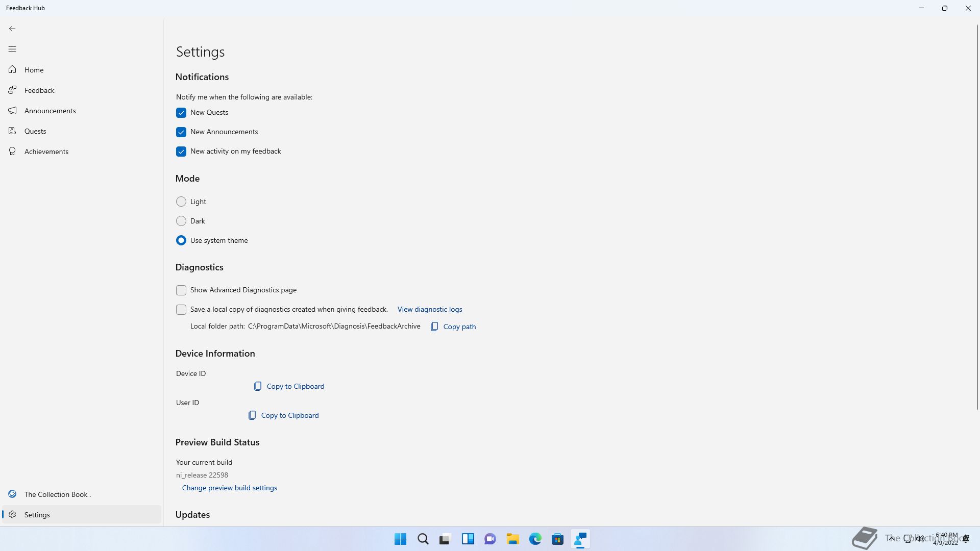The height and width of the screenshot is (551, 980).
Task: Select Settings in the sidebar
Action: click(x=82, y=515)
